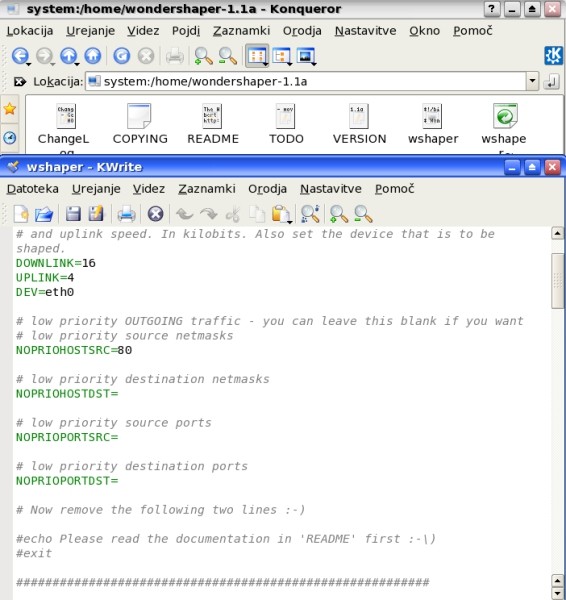The height and width of the screenshot is (600, 566).
Task: Redo edit in KWrite toolbar
Action: point(209,214)
